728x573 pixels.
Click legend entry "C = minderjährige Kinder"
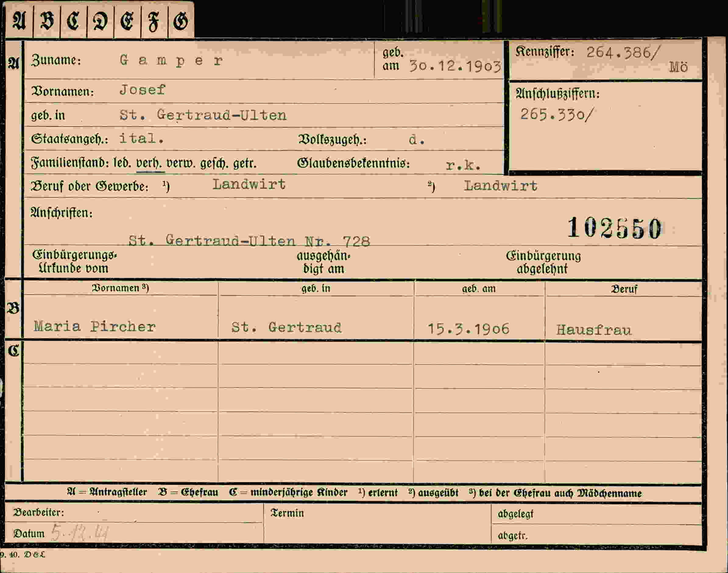(x=288, y=493)
